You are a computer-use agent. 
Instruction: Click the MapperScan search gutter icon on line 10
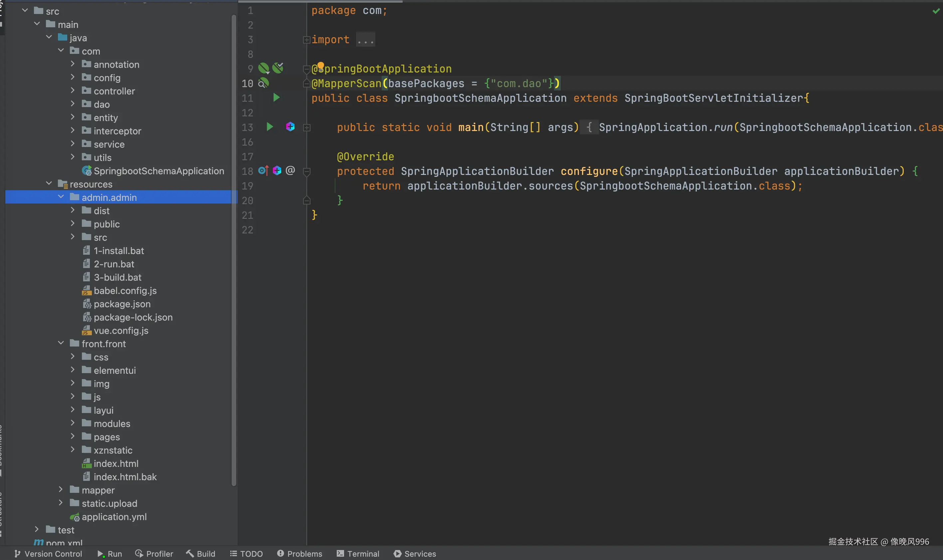coord(263,83)
